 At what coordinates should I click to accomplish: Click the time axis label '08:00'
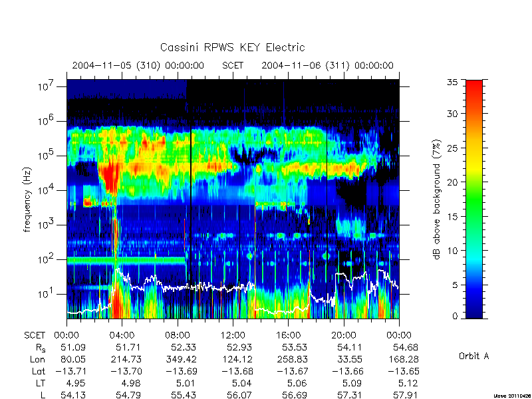[x=177, y=335]
